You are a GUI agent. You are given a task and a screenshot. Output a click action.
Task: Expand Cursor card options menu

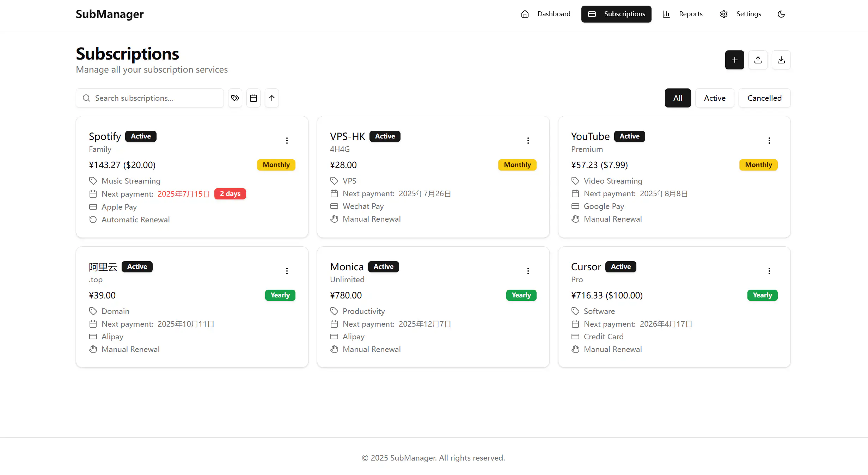click(769, 271)
